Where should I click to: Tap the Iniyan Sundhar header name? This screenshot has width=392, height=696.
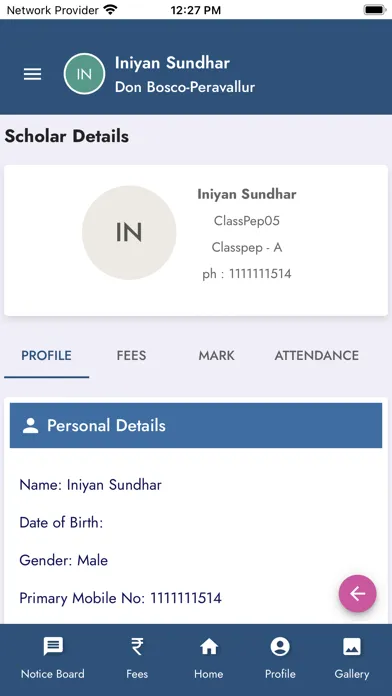point(172,63)
